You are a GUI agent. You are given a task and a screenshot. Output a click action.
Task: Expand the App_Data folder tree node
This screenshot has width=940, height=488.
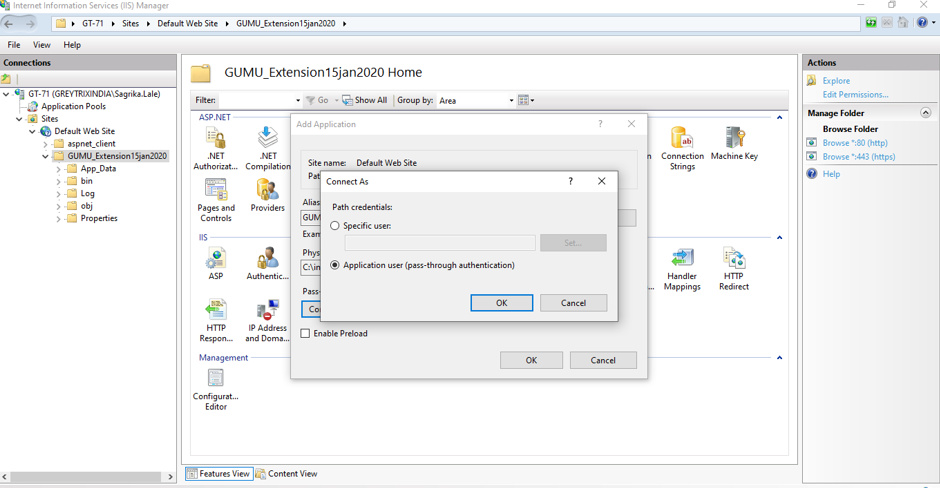coord(59,169)
